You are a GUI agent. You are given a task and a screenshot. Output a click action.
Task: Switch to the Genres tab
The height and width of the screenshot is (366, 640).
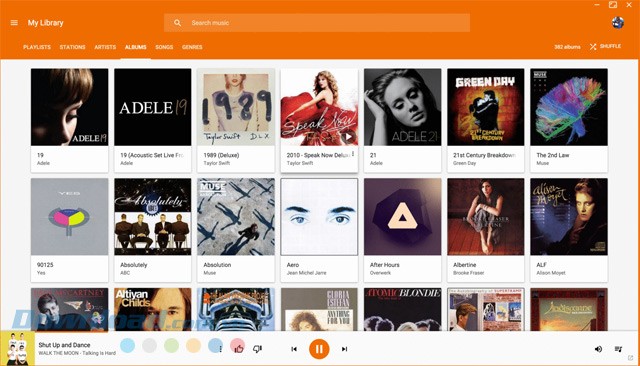click(x=192, y=47)
